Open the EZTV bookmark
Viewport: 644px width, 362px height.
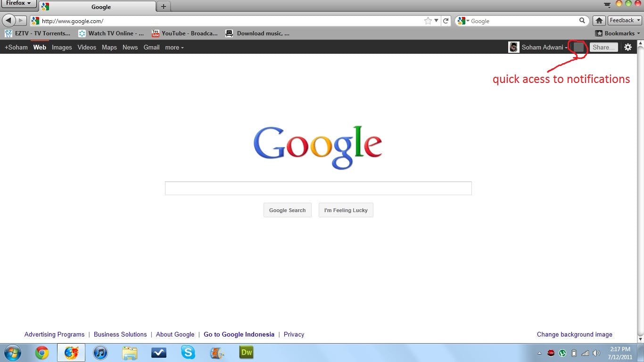37,33
